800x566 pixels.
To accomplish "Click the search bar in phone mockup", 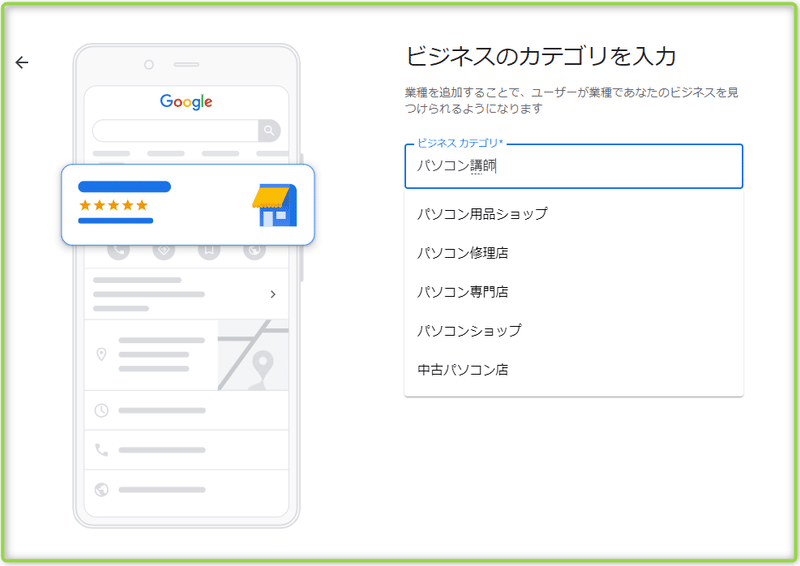I will [176, 131].
